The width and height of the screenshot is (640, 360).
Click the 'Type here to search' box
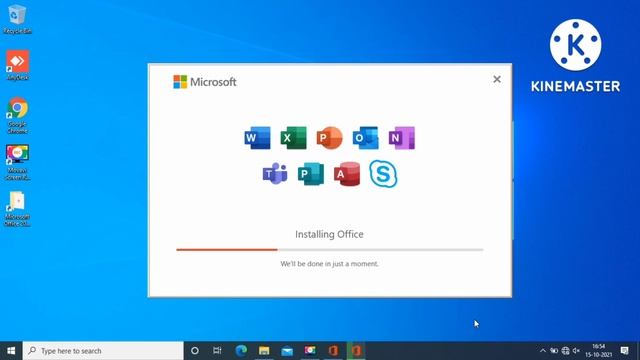[x=103, y=351]
